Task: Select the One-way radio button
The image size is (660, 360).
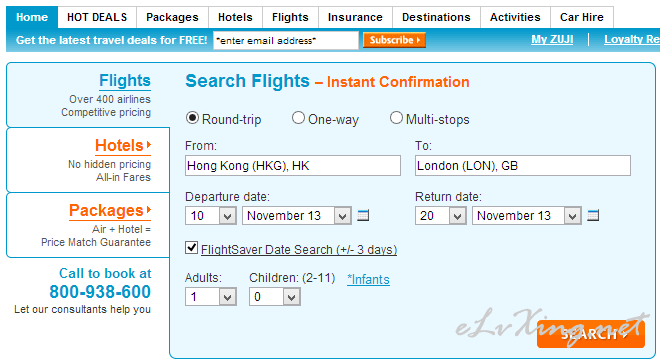Action: pos(298,118)
